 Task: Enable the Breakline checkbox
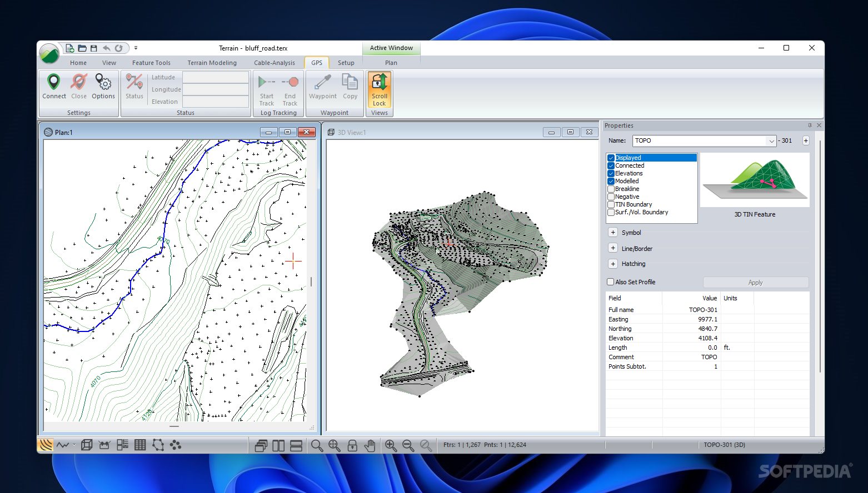[x=611, y=189]
